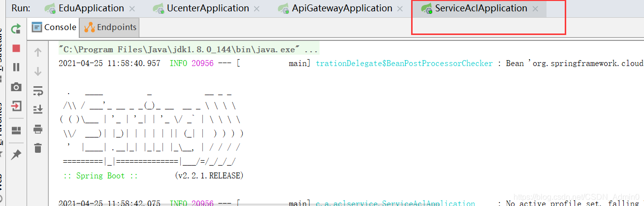The image size is (644, 206).
Task: Click the ':: Spring Boot ::' banner text
Action: coord(101,175)
